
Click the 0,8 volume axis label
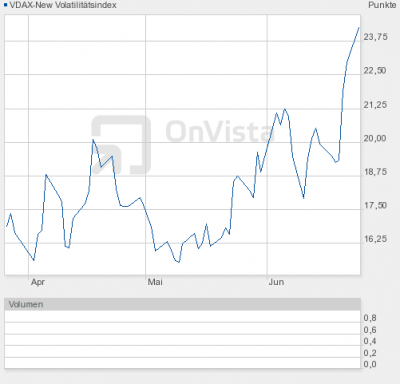point(370,318)
